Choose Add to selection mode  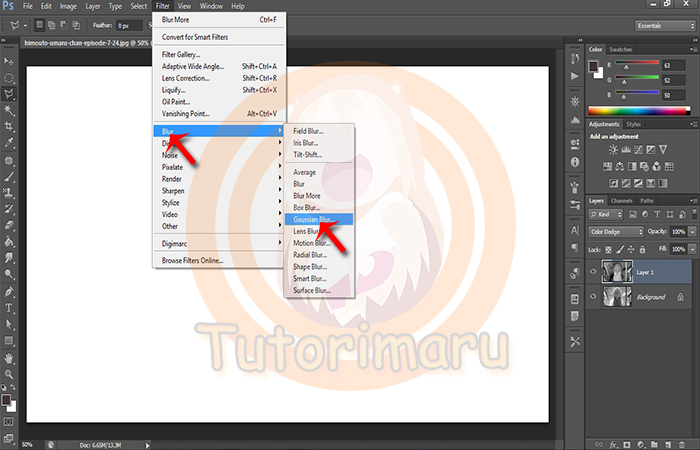tap(51, 25)
